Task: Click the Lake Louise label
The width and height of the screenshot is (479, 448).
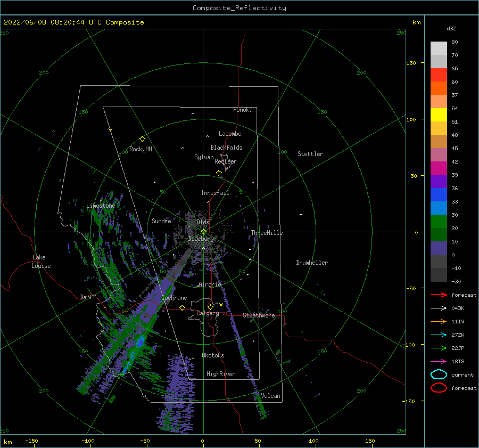Action: coord(41,262)
